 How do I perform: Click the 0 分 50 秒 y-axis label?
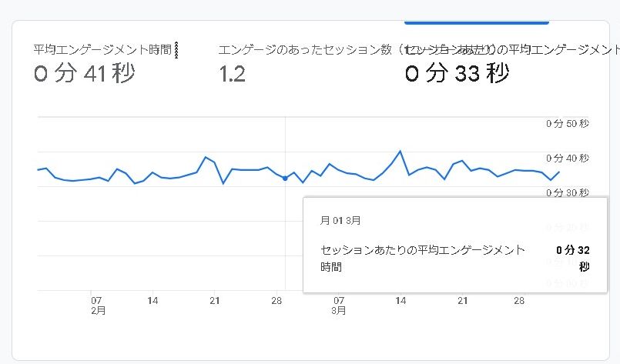(568, 123)
